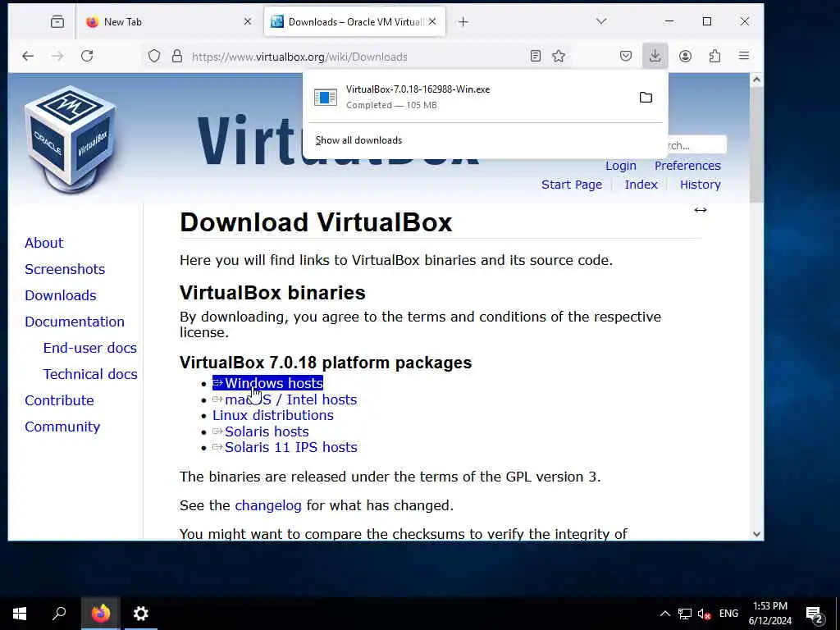Screen dimensions: 840x630
Task: Click the ENG language indicator
Action: pos(728,614)
